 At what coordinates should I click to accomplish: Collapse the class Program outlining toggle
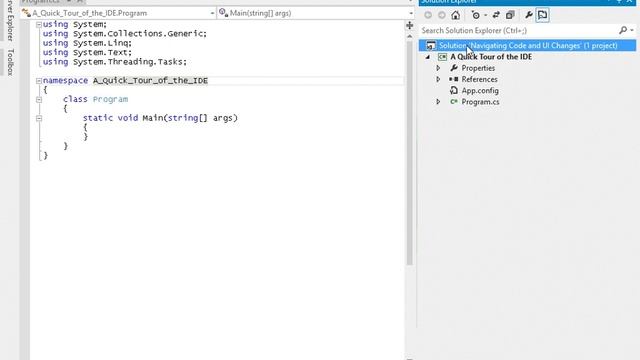pos(39,100)
